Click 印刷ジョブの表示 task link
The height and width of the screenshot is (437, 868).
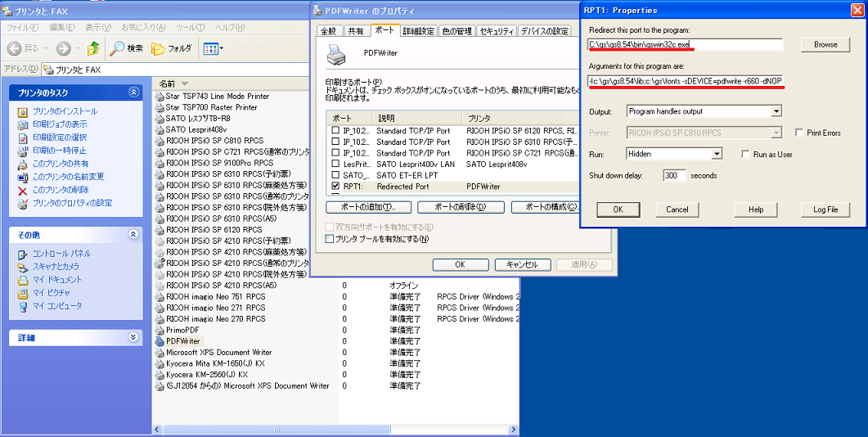[x=60, y=124]
